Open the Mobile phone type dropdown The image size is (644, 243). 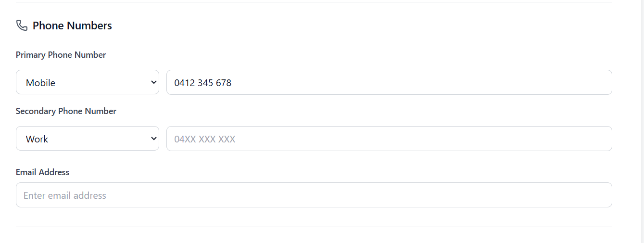[87, 82]
